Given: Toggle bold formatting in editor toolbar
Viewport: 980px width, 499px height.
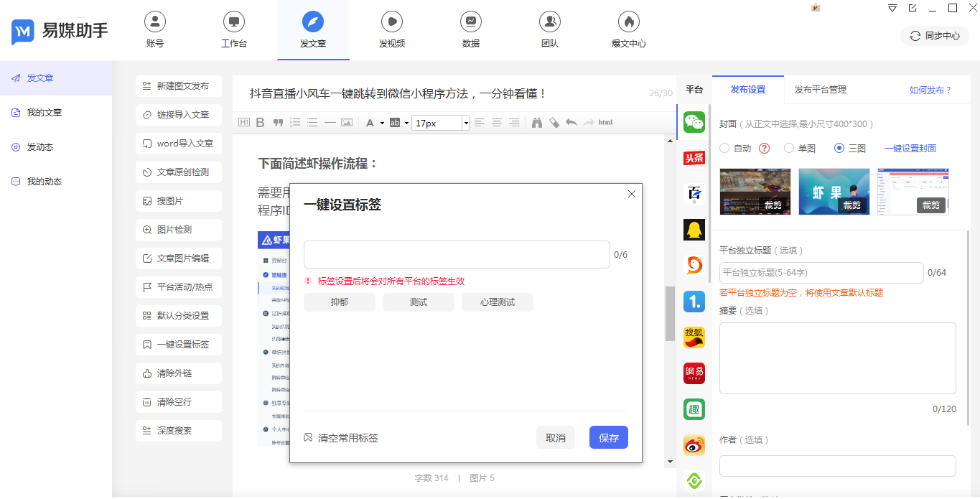Looking at the screenshot, I should (261, 123).
